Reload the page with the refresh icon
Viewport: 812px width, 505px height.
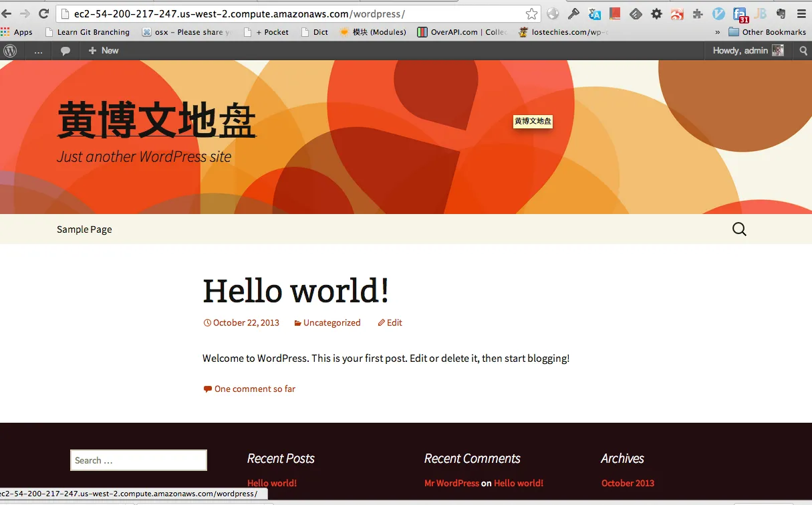coord(43,13)
